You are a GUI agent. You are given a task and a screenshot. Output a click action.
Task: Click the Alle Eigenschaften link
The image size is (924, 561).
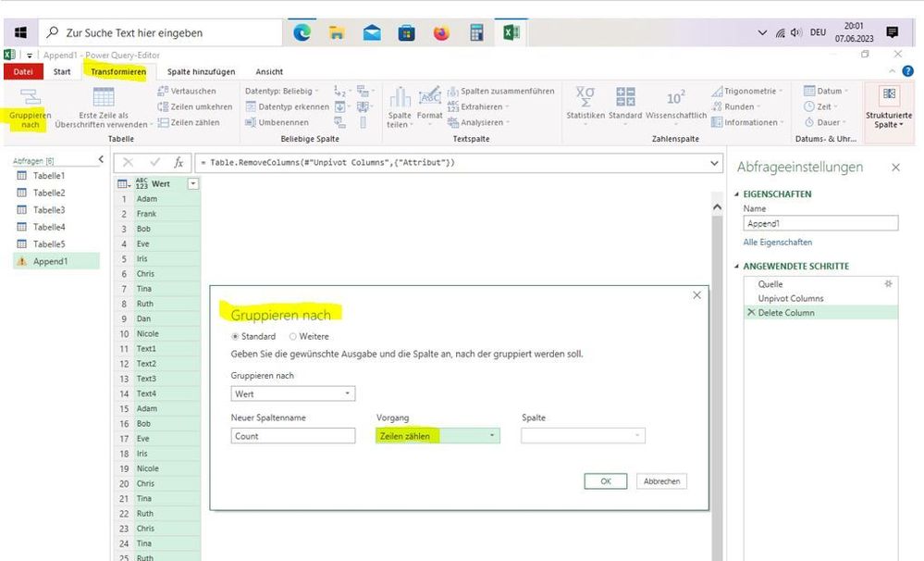777,242
